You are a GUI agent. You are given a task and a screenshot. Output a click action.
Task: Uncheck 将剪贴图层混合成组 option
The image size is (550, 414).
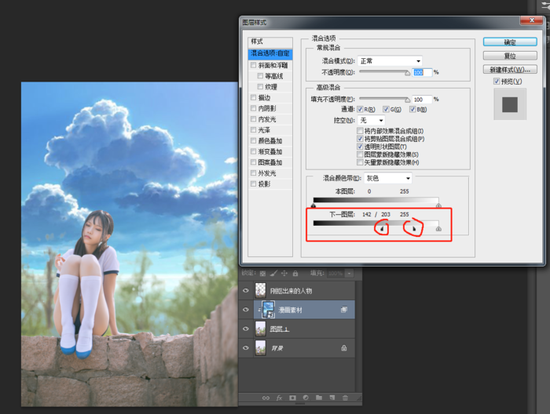coord(360,139)
